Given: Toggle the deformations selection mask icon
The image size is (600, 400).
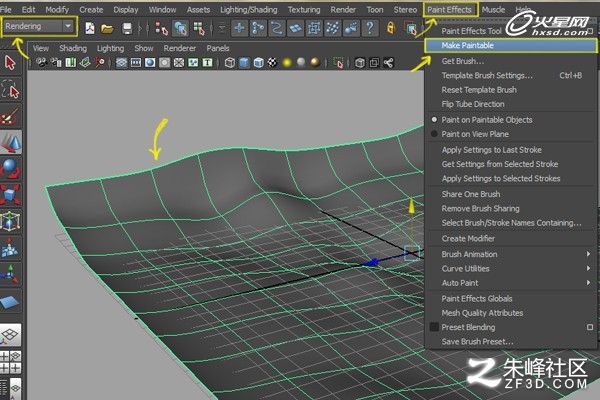Looking at the screenshot, I should (x=314, y=28).
